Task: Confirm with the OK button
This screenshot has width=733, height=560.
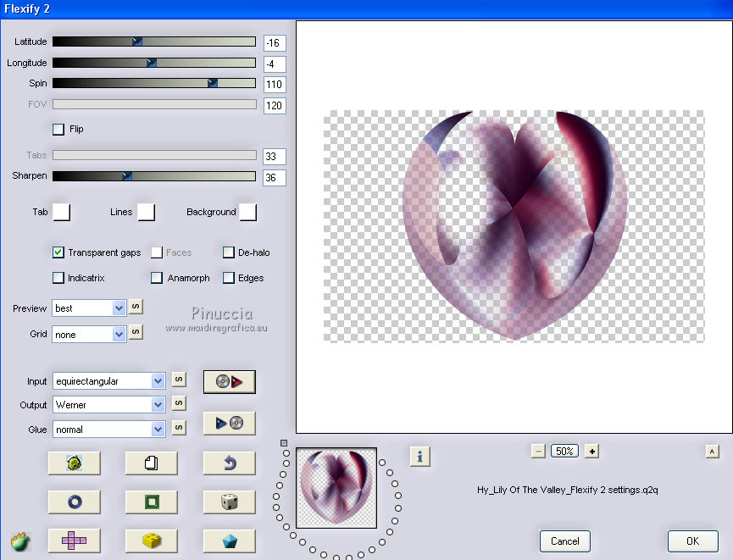Action: [x=693, y=541]
